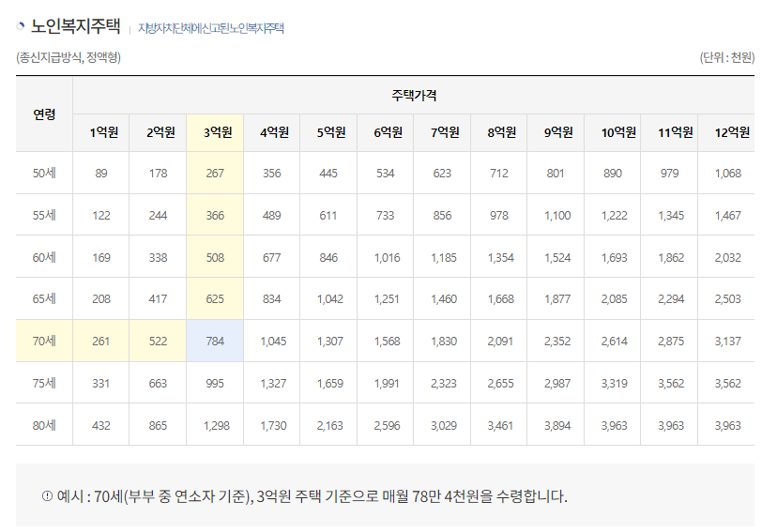Image resolution: width=777 pixels, height=532 pixels.
Task: Click value 1,298 for 80세 at 3억원
Action: click(217, 425)
